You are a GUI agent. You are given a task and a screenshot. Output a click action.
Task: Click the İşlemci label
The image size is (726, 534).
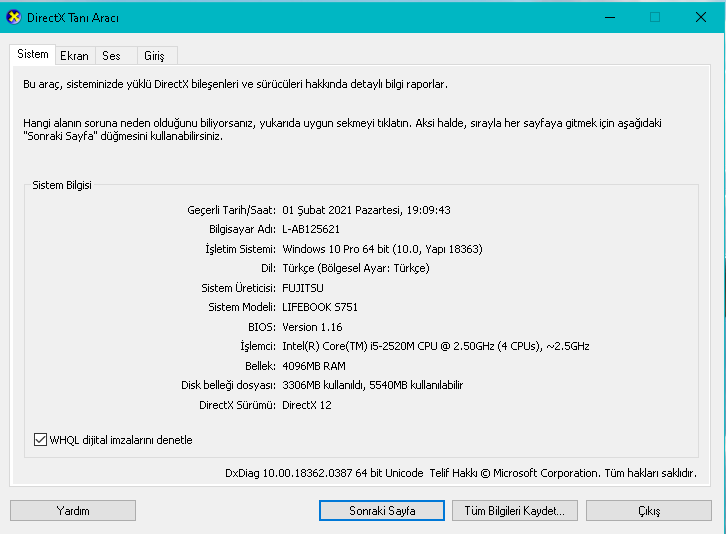point(258,346)
